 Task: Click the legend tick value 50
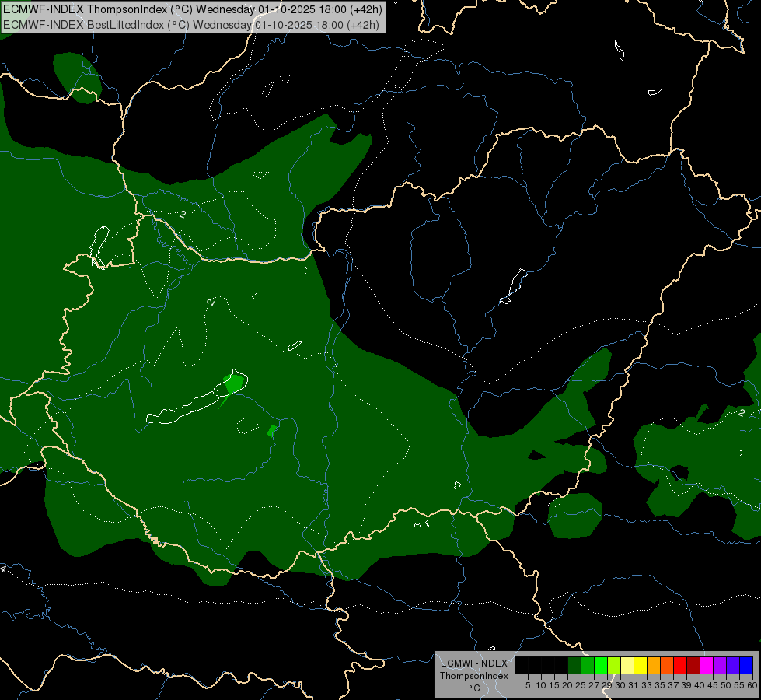click(726, 685)
